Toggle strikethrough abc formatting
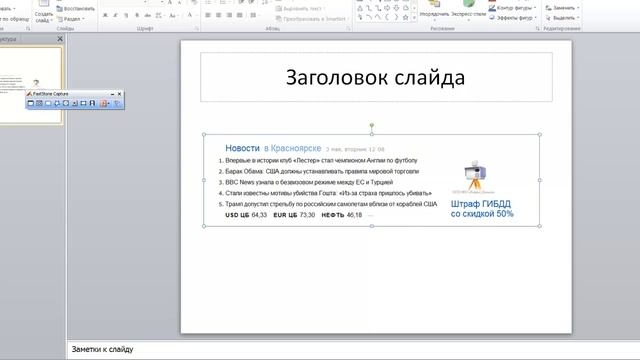 148,15
